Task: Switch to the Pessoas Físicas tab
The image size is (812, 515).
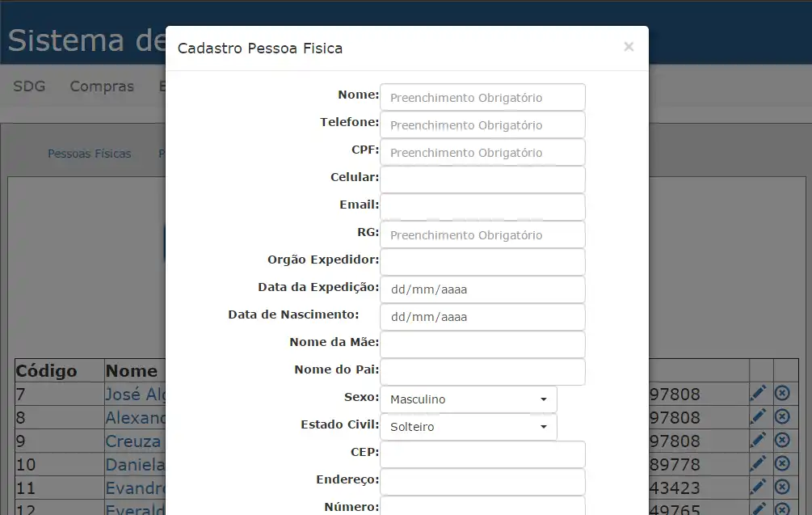Action: 89,154
